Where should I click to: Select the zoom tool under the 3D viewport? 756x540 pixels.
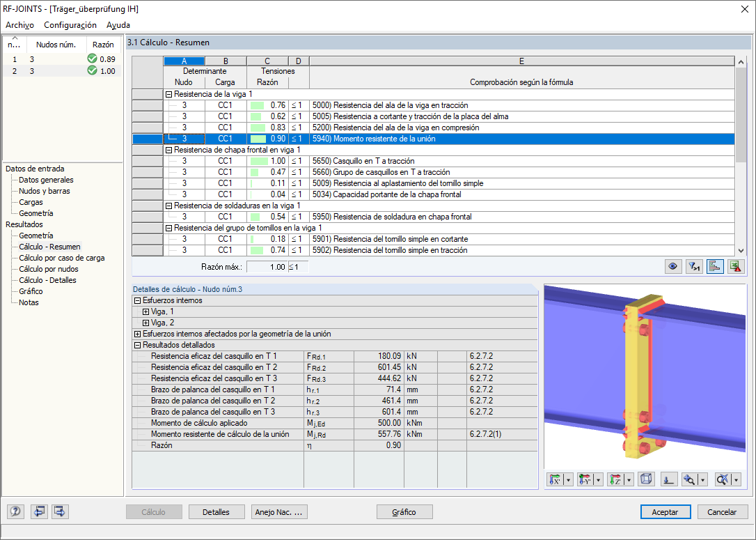[x=690, y=479]
